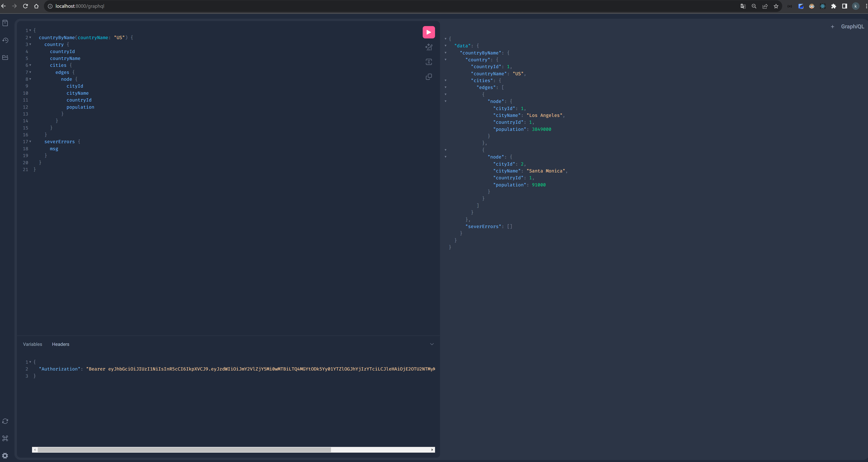The height and width of the screenshot is (462, 868).
Task: Click the population field in the query
Action: (80, 107)
